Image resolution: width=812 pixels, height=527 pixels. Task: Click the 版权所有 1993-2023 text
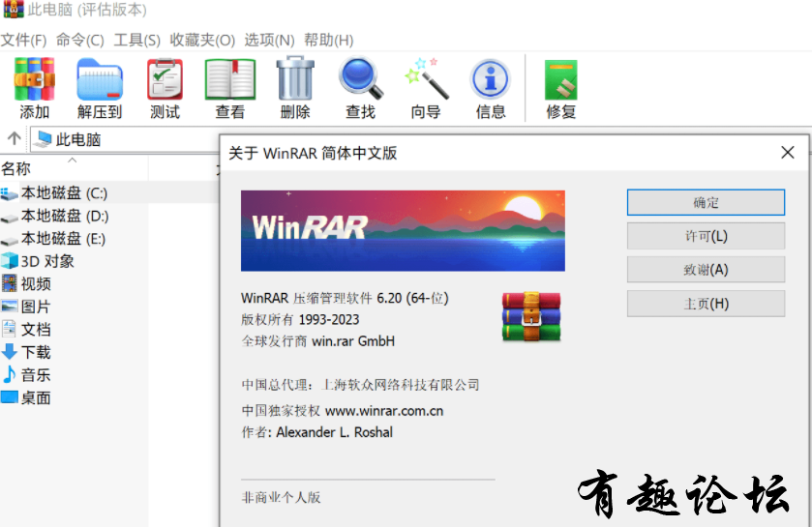300,320
